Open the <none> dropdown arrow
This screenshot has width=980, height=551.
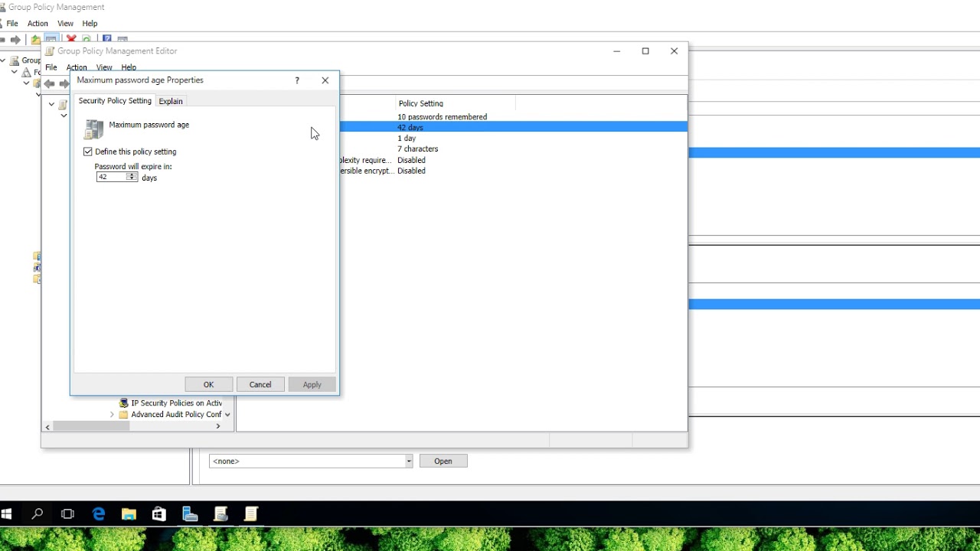409,461
